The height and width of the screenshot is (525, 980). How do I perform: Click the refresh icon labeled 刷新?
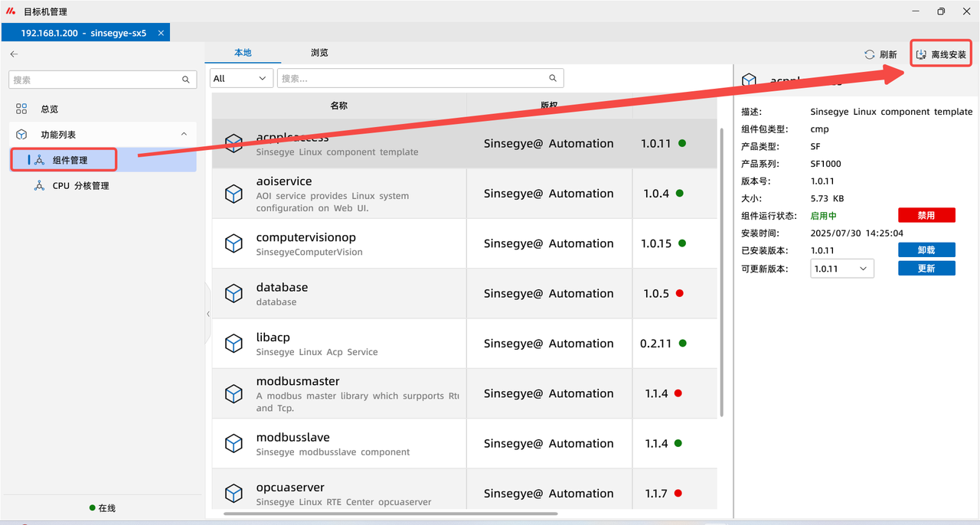[x=869, y=55]
